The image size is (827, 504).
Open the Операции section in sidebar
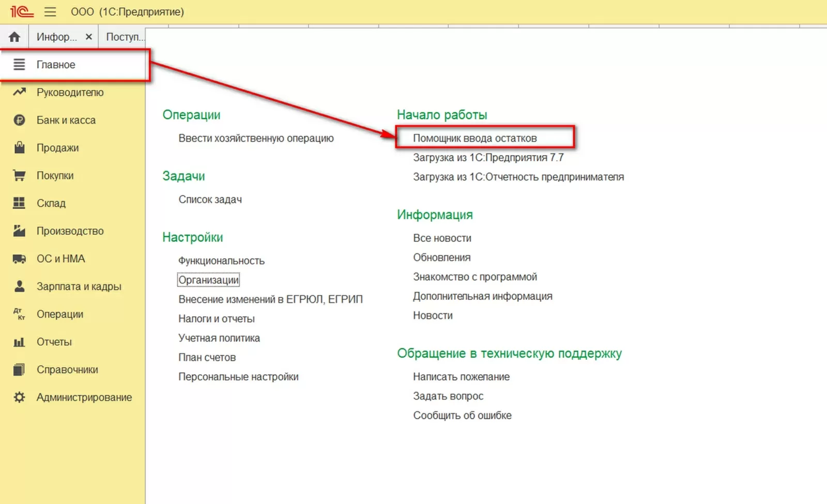coord(59,314)
